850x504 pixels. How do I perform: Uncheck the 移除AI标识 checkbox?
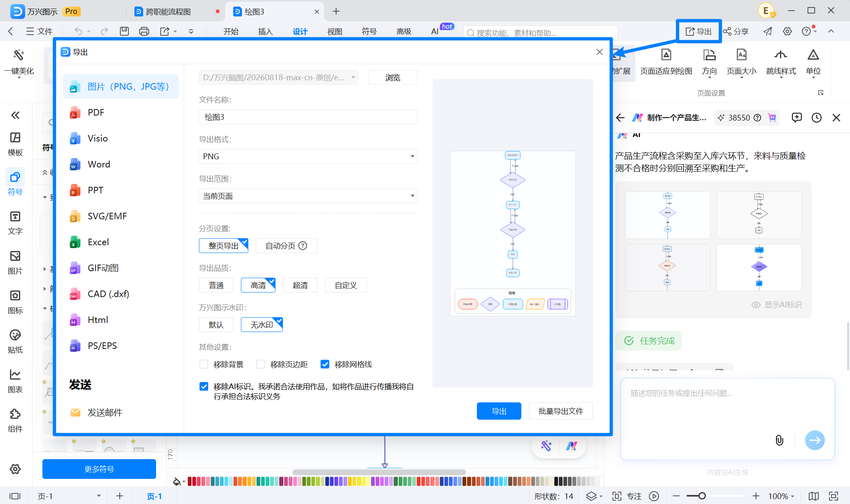click(x=203, y=386)
